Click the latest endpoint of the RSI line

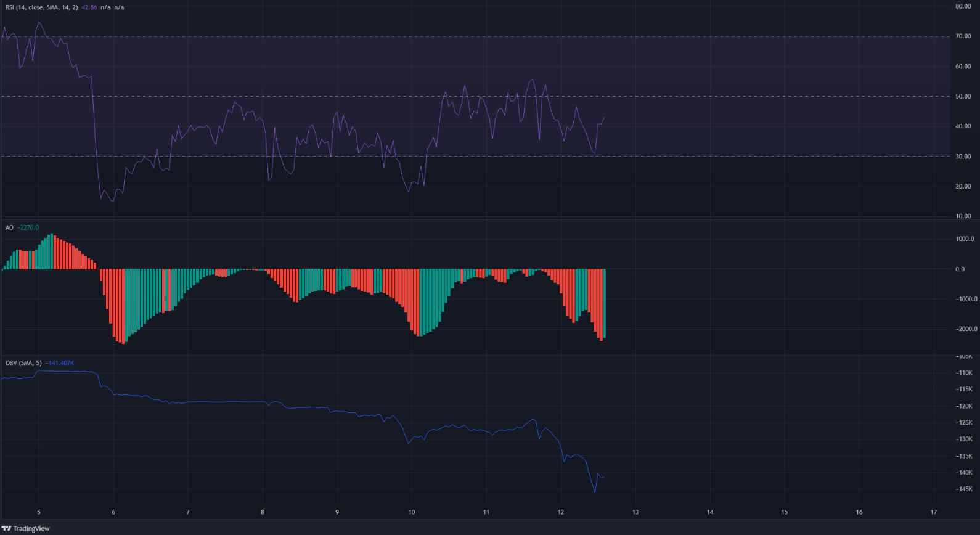tap(604, 118)
